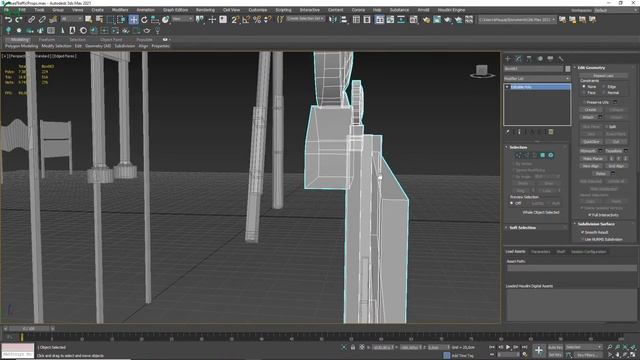The height and width of the screenshot is (360, 640).
Task: Click the Unlink Selection tool
Action: [42, 19]
